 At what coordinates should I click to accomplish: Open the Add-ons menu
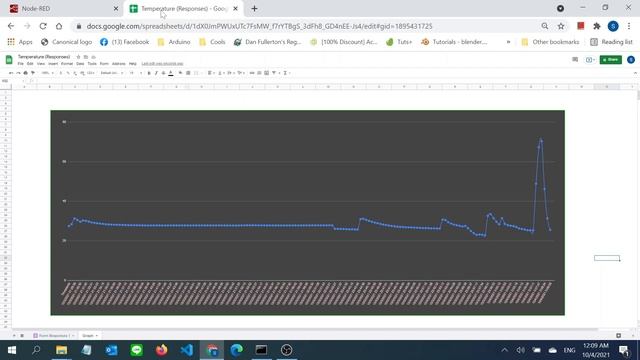click(119, 64)
